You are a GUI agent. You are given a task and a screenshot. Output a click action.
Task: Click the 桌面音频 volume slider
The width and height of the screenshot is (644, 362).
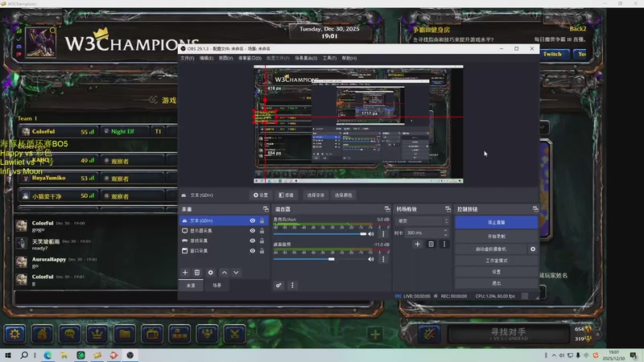(x=320, y=259)
